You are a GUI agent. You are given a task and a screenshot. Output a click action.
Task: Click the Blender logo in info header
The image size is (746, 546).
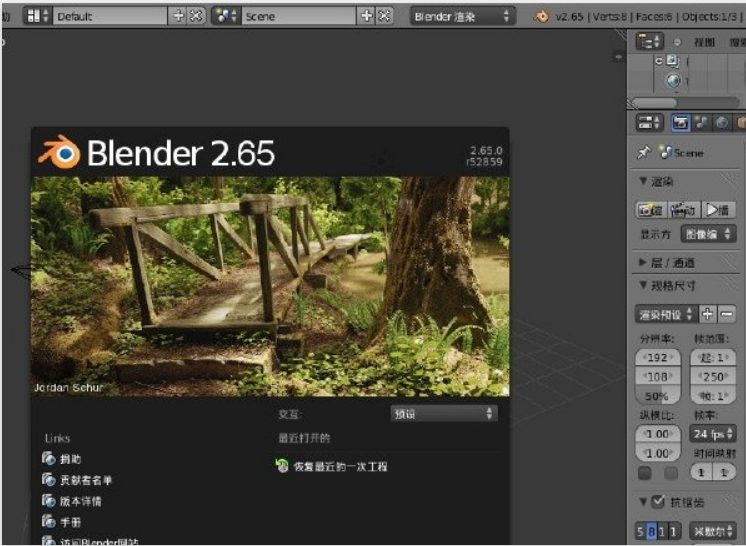pos(541,17)
